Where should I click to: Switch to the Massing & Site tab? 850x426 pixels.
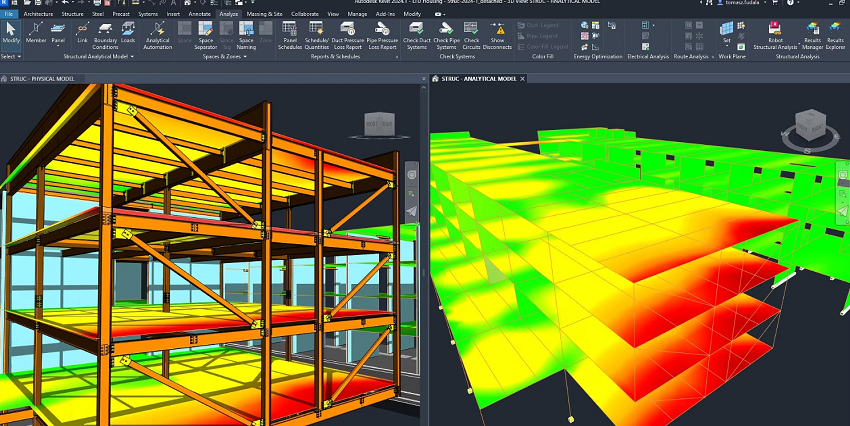[265, 14]
